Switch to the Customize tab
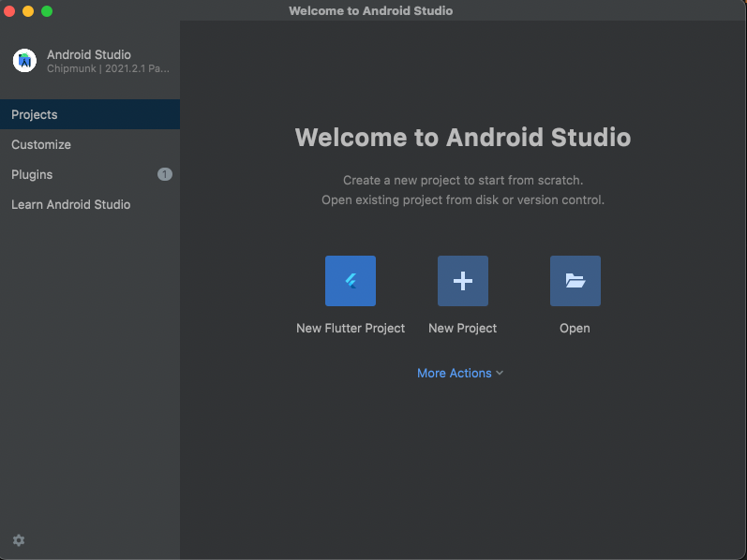Screen dimensions: 747x560 click(90, 144)
